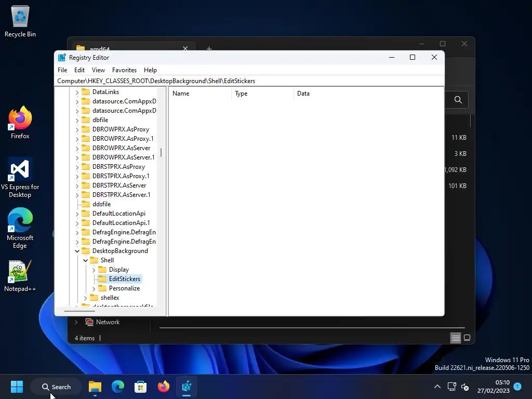Click the 11 KB file size entry

(459, 137)
